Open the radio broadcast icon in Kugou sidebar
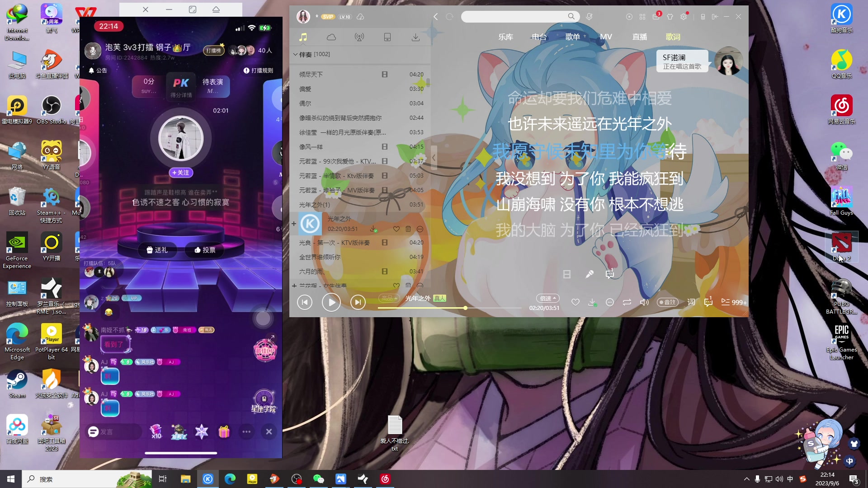Image resolution: width=868 pixels, height=488 pixels. click(x=359, y=37)
